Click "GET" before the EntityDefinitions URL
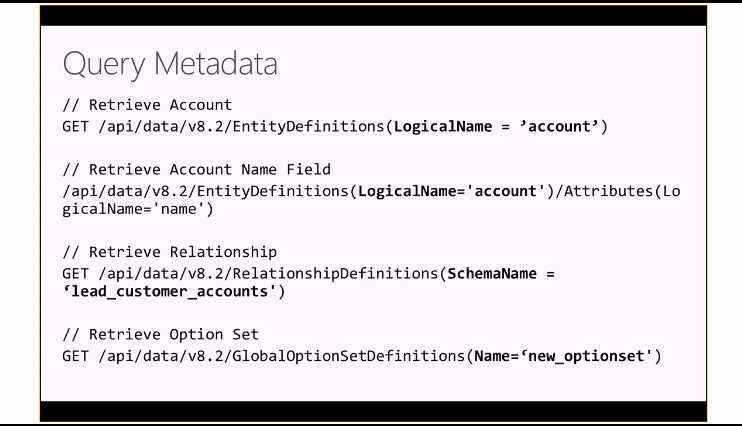Screen dimensions: 742x426 pyautogui.click(x=75, y=127)
